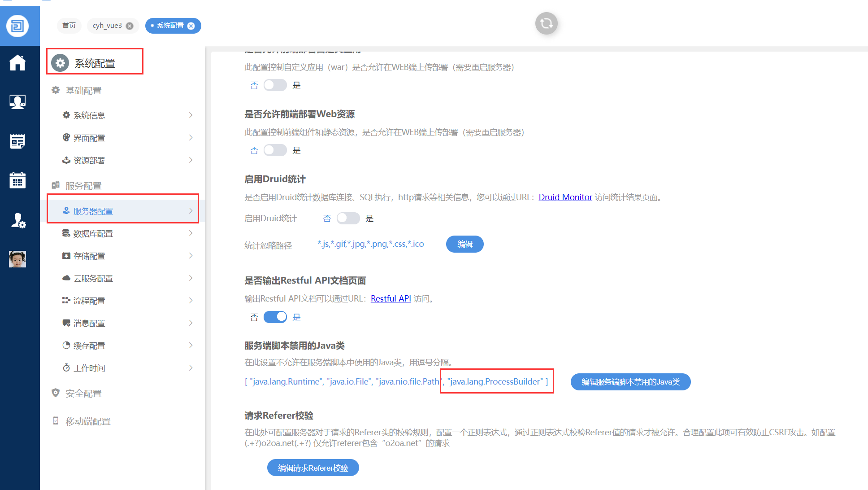Expand the 数据库配置 menu chevron

point(191,233)
